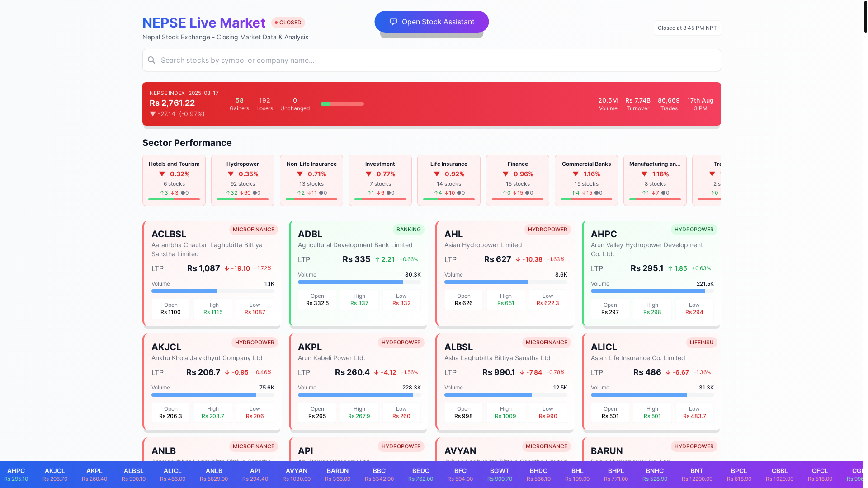Open the ALBSL stock card
868x488 pixels.
(x=505, y=382)
